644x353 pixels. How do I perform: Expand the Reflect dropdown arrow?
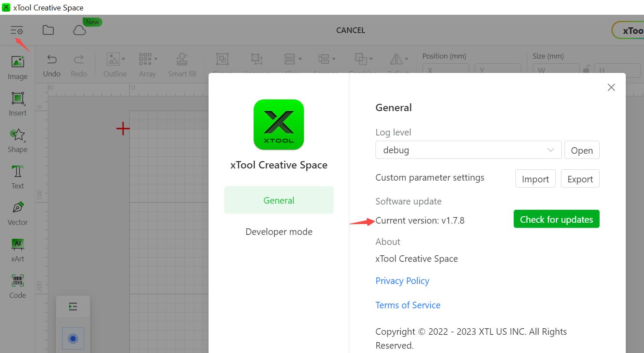pyautogui.click(x=406, y=59)
